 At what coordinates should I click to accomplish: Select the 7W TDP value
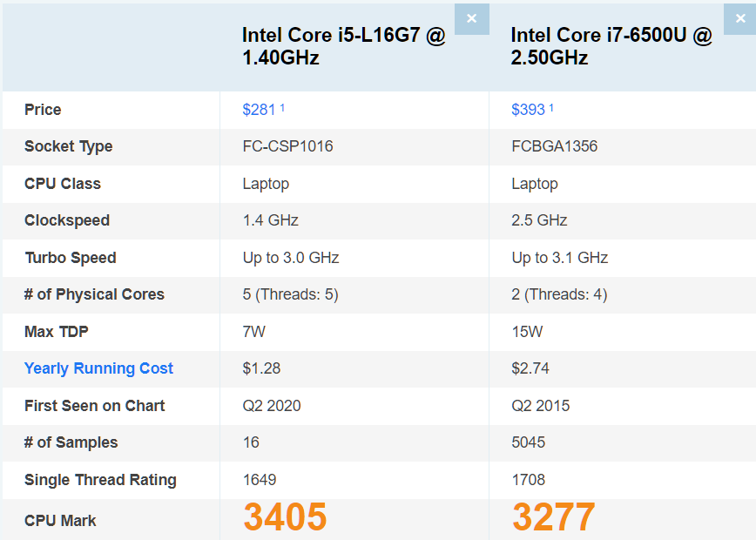pos(254,332)
